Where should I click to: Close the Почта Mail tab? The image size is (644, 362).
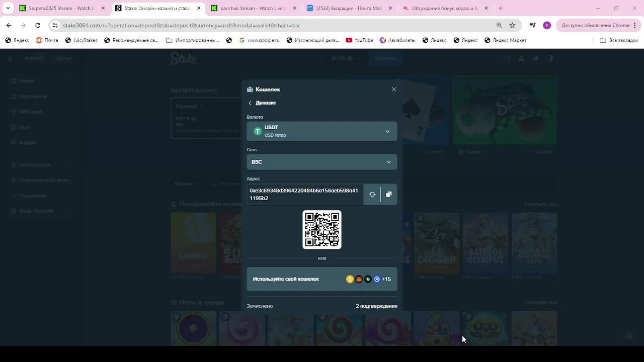391,8
